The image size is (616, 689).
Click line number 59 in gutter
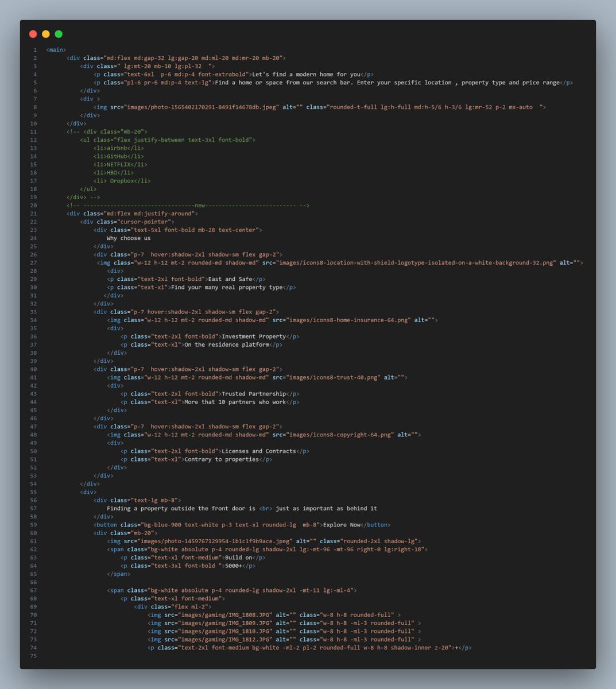[x=33, y=525]
